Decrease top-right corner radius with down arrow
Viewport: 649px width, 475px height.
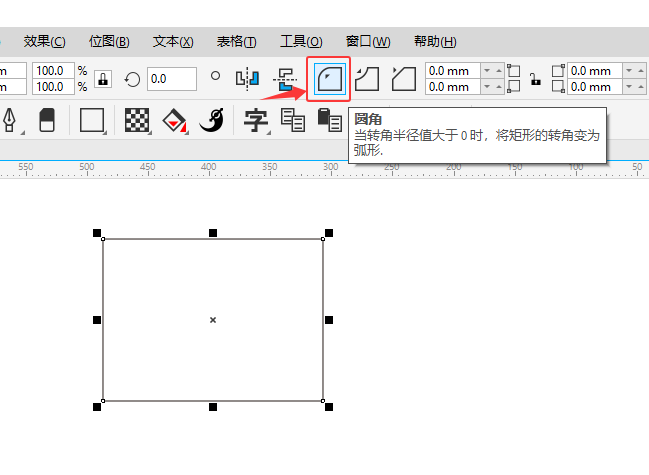[x=629, y=71]
